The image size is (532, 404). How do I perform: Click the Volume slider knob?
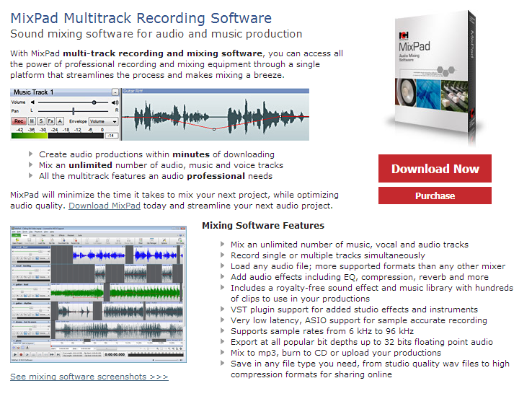click(x=94, y=102)
